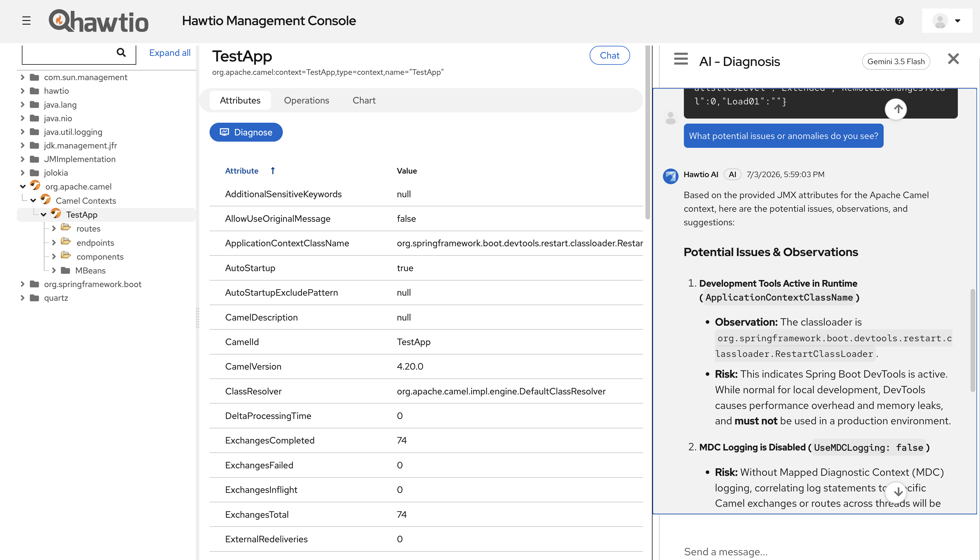Expand the java.nio folder
Image resolution: width=980 pixels, height=560 pixels.
[x=22, y=118]
